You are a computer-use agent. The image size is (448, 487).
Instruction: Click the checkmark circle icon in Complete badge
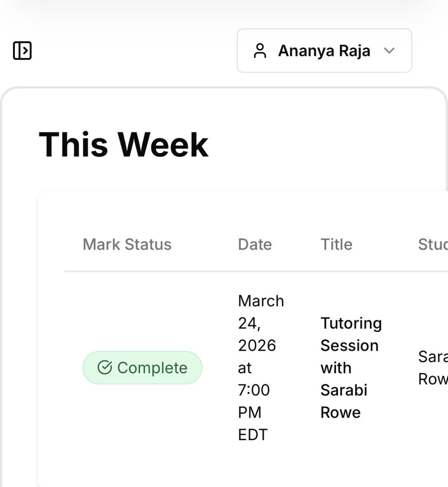pos(105,368)
